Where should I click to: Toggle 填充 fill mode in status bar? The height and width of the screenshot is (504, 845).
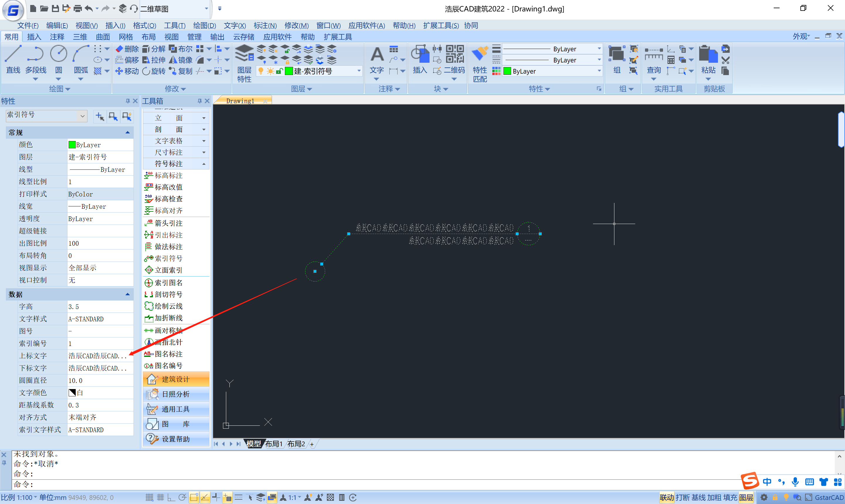point(730,498)
